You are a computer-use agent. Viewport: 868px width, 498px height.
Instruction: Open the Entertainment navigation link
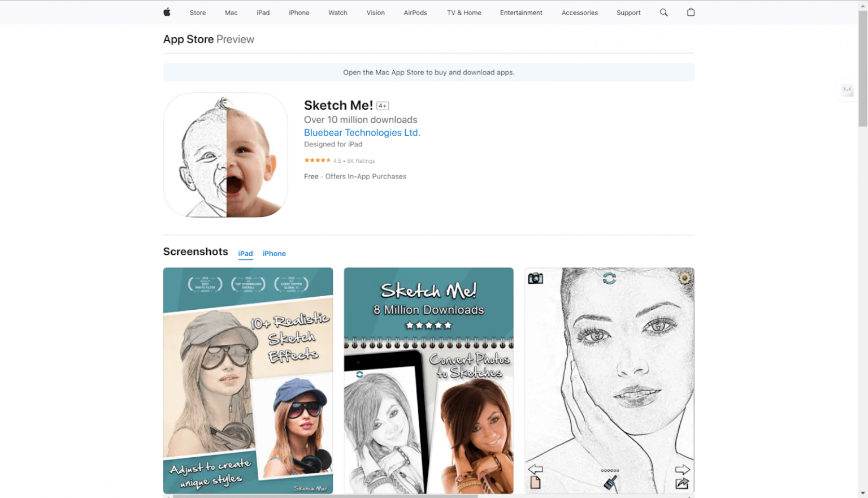coord(521,12)
